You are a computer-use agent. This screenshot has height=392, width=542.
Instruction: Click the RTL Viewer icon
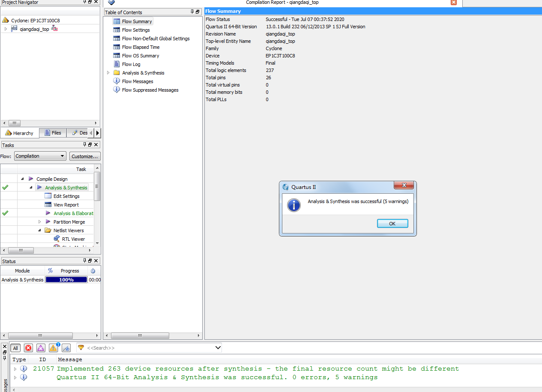tap(57, 239)
